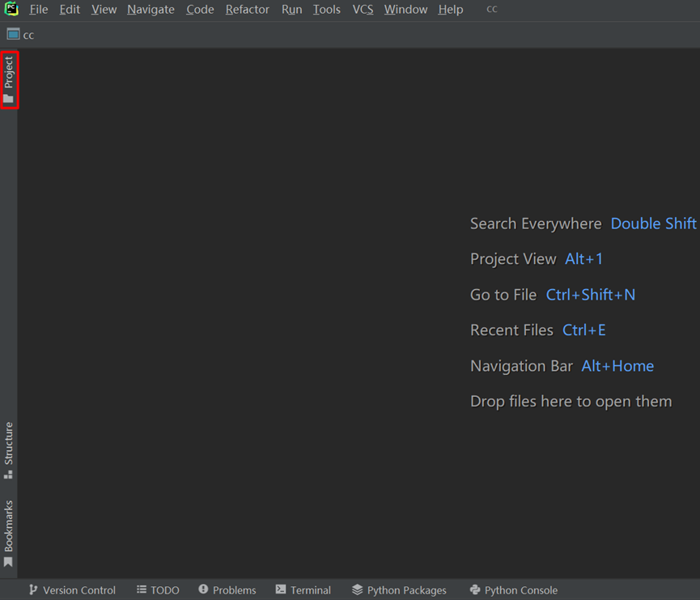
Task: Click the Double Shift shortcut hint
Action: [x=654, y=223]
